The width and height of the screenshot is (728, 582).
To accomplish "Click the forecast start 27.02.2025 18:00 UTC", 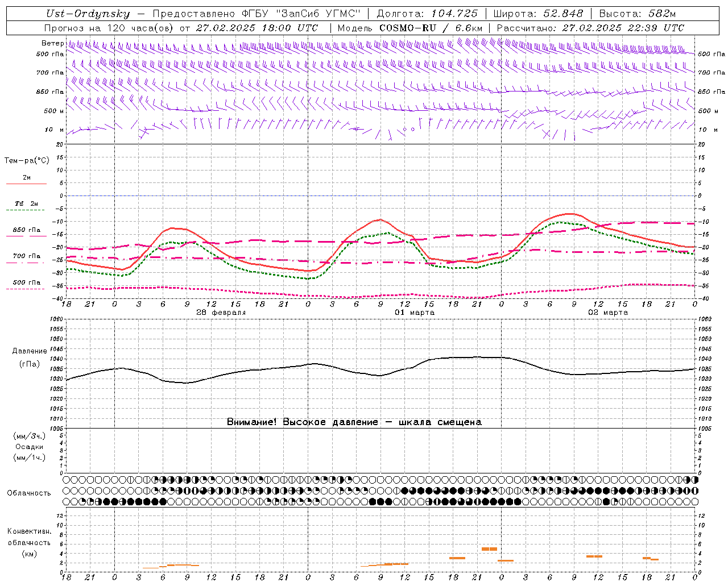I will pyautogui.click(x=257, y=28).
